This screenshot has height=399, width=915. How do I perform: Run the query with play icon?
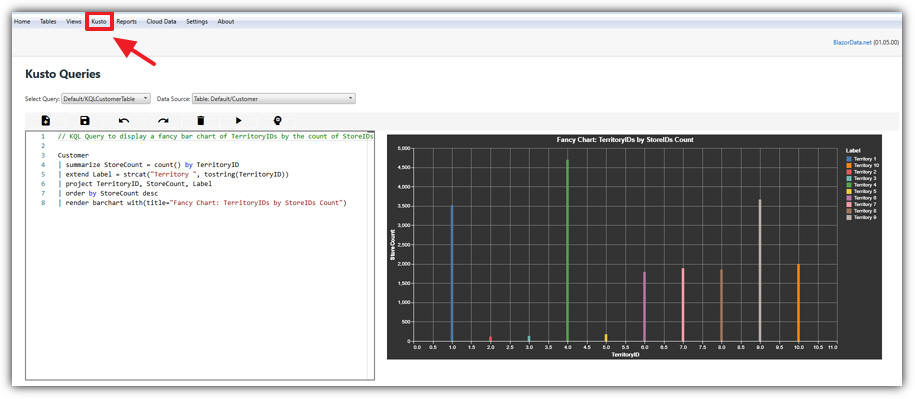point(239,121)
